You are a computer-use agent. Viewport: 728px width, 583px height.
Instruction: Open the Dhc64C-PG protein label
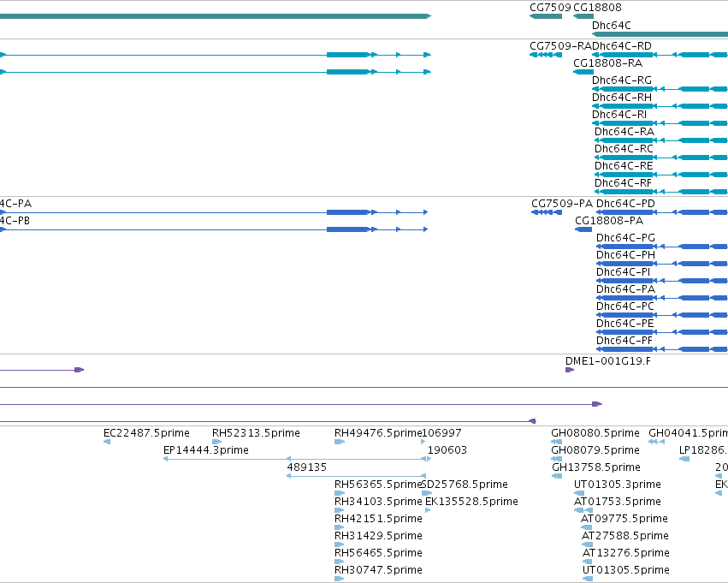coord(625,238)
